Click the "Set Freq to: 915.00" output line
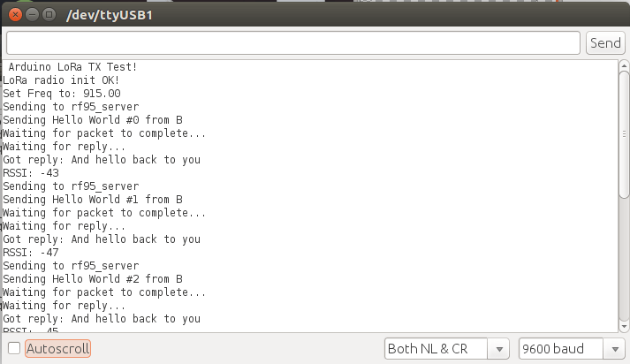The width and height of the screenshot is (630, 364). (x=62, y=94)
